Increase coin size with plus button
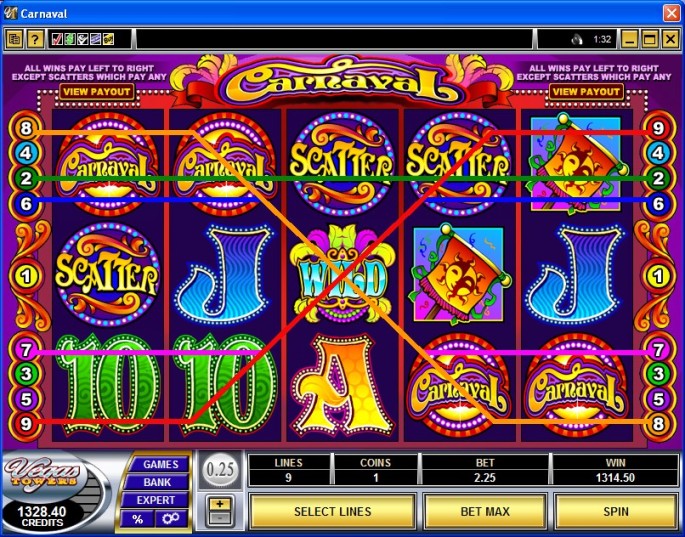 [x=220, y=504]
